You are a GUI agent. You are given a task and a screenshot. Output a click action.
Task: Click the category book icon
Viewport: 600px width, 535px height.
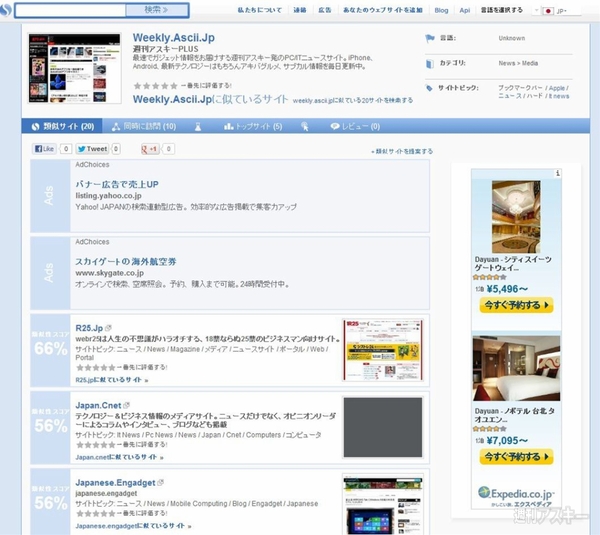430,64
